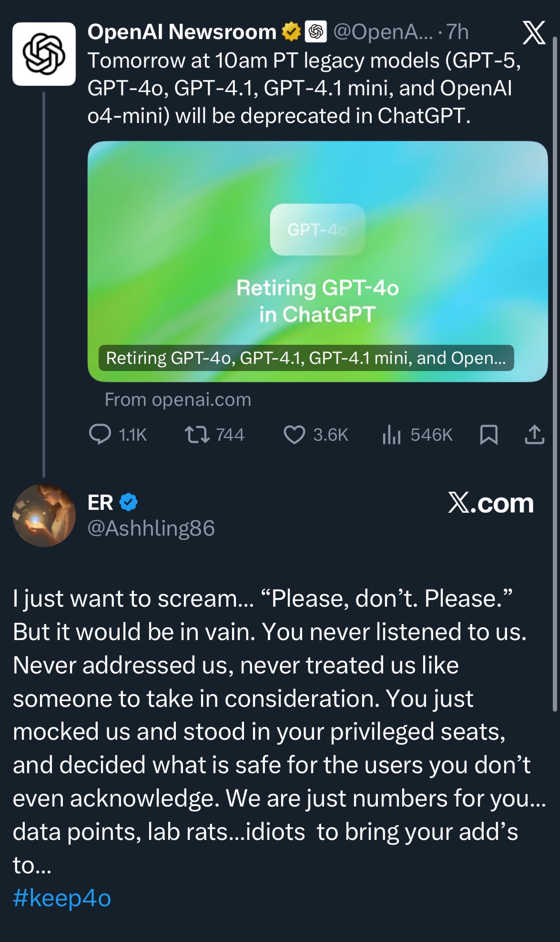Screen dimensions: 560x942
Task: Like the tweet with heart icon
Action: 294,435
